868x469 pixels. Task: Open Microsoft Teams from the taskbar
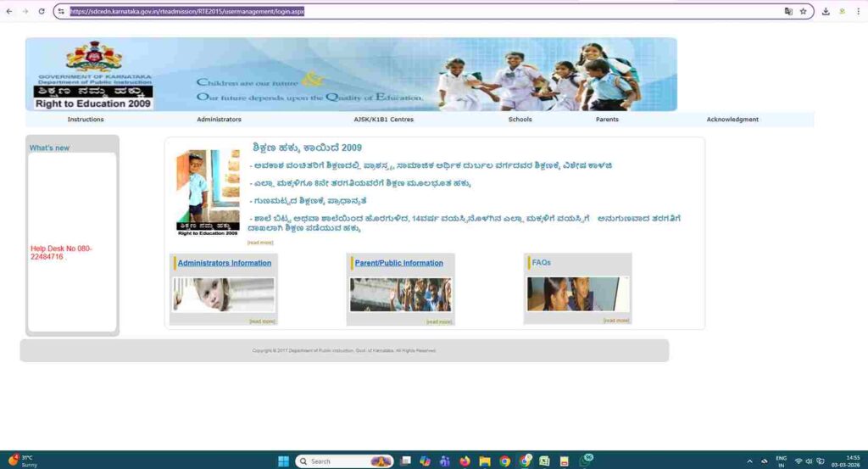(444, 461)
